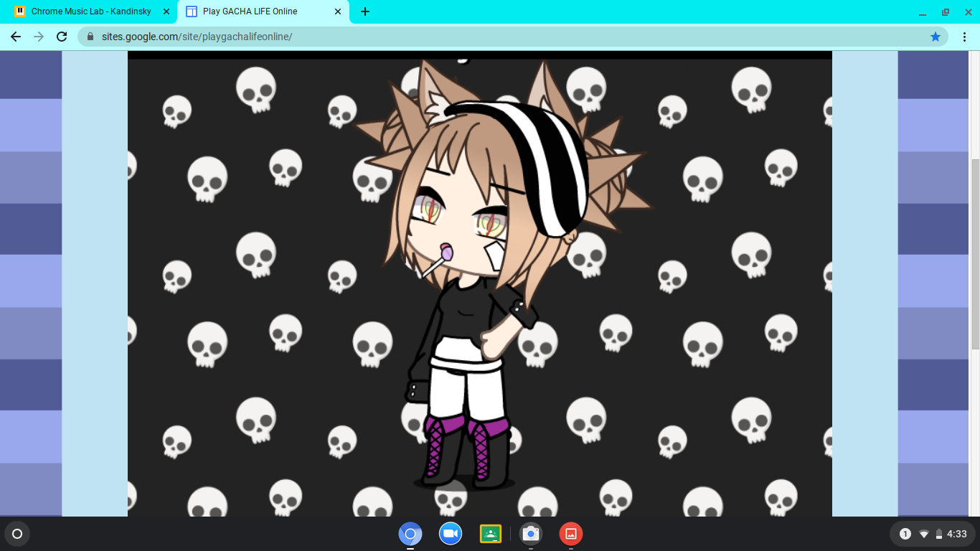Check battery status in system tray
The height and width of the screenshot is (551, 980).
click(x=939, y=534)
